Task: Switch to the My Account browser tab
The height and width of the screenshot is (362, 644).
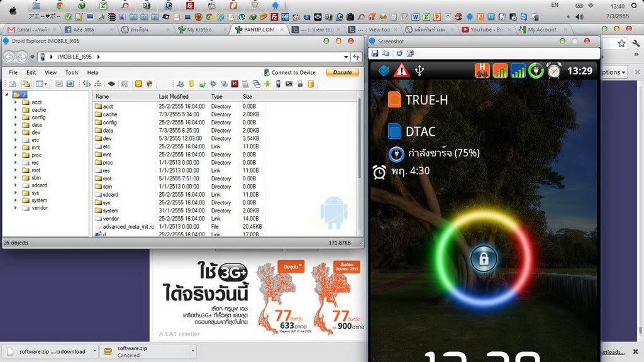Action: click(541, 30)
